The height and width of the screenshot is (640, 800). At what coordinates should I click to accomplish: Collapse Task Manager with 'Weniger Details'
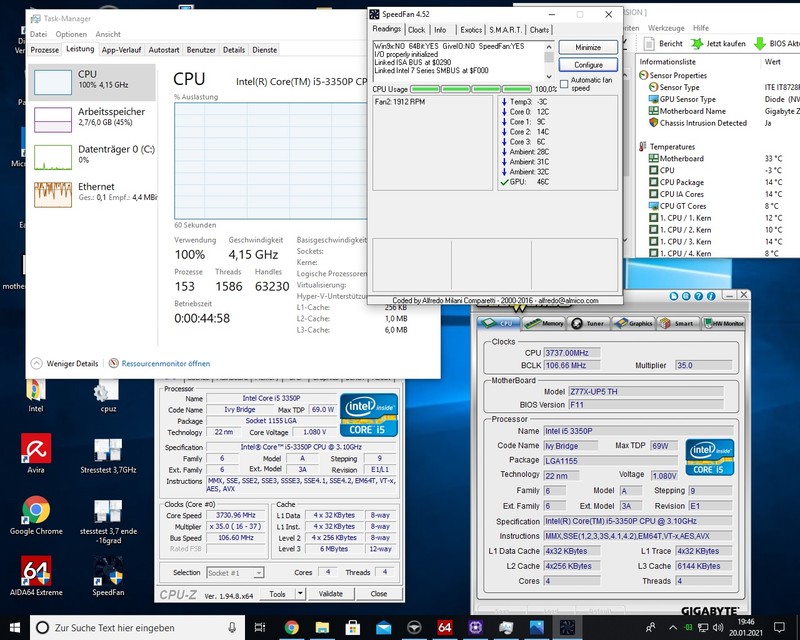click(x=65, y=363)
